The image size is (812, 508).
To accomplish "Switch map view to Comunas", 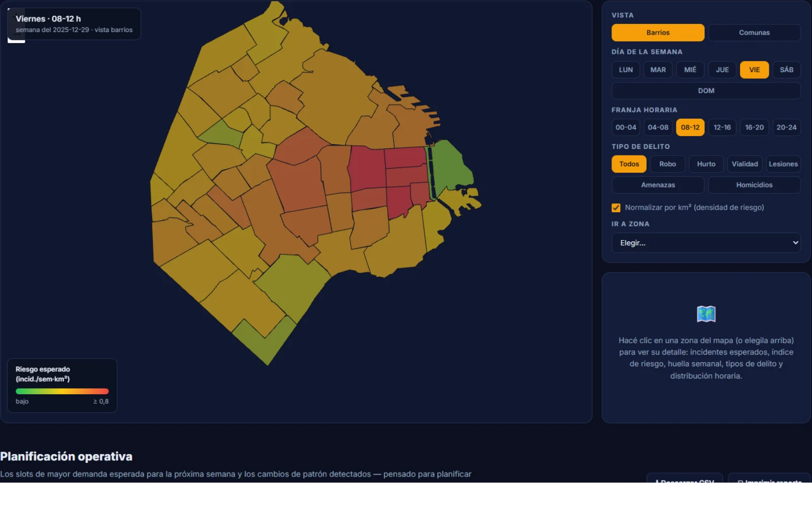I will coord(754,33).
